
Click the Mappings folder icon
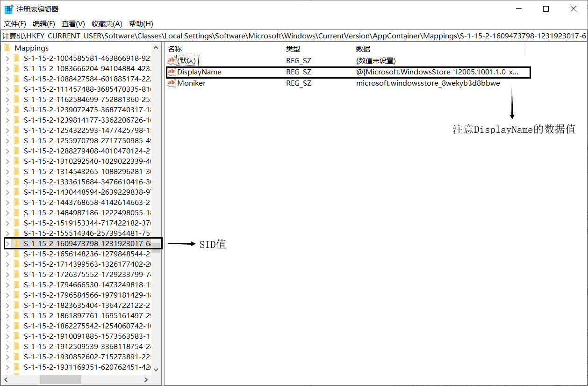click(x=7, y=48)
